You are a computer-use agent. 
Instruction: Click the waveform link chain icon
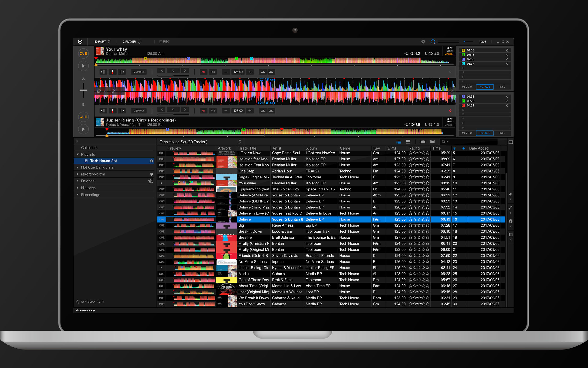452,92
